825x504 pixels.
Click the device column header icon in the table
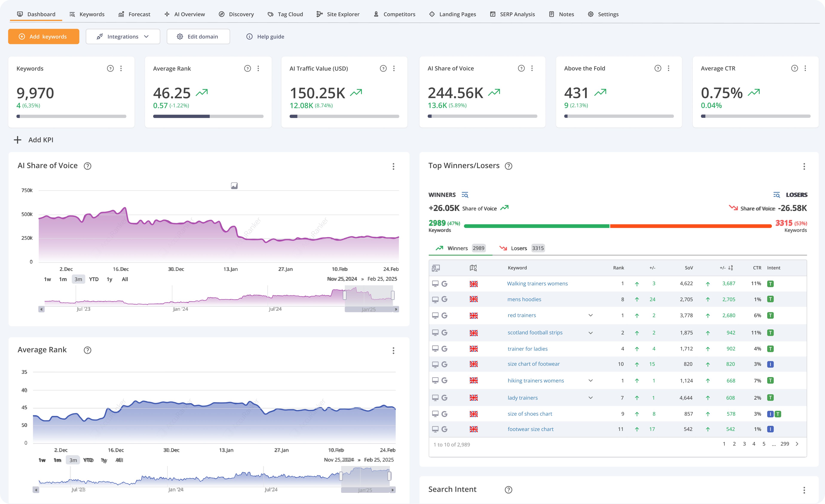[436, 268]
